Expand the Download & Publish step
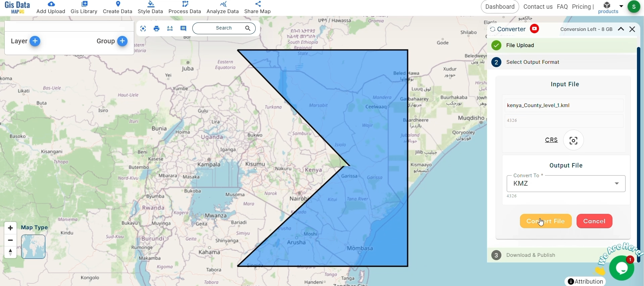Screen dimensions: 644x286 coord(531,255)
